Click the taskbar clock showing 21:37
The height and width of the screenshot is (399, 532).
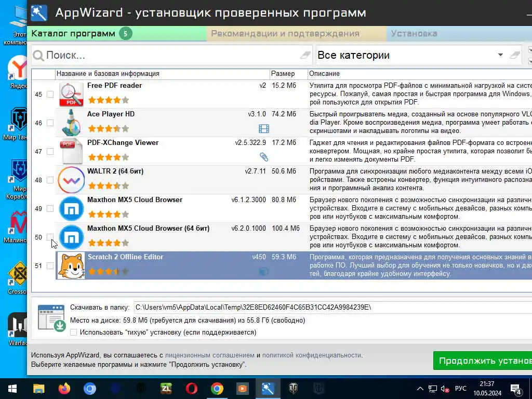[487, 389]
